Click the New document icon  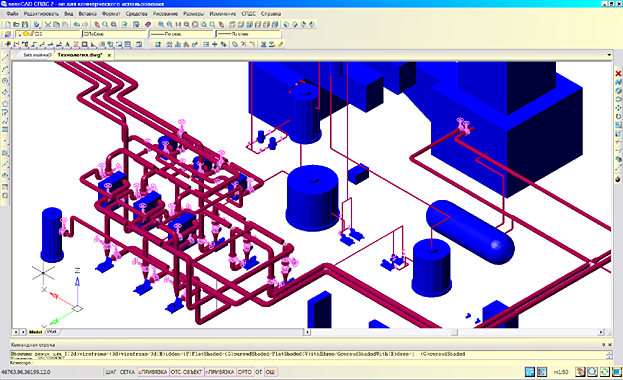tap(8, 25)
